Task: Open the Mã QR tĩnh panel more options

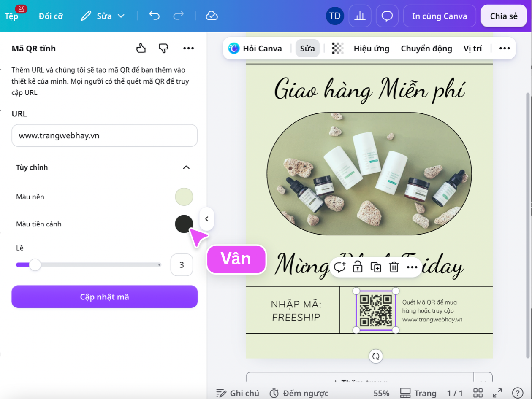Action: tap(188, 49)
